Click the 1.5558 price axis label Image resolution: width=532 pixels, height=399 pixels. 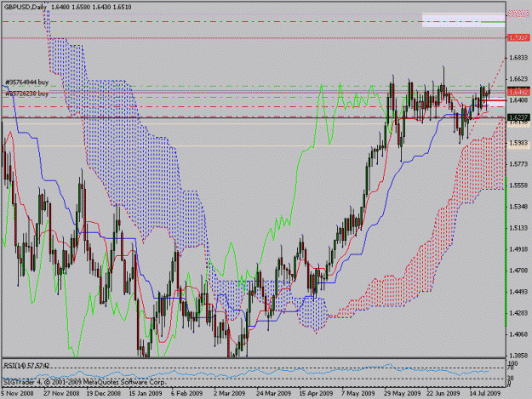519,185
